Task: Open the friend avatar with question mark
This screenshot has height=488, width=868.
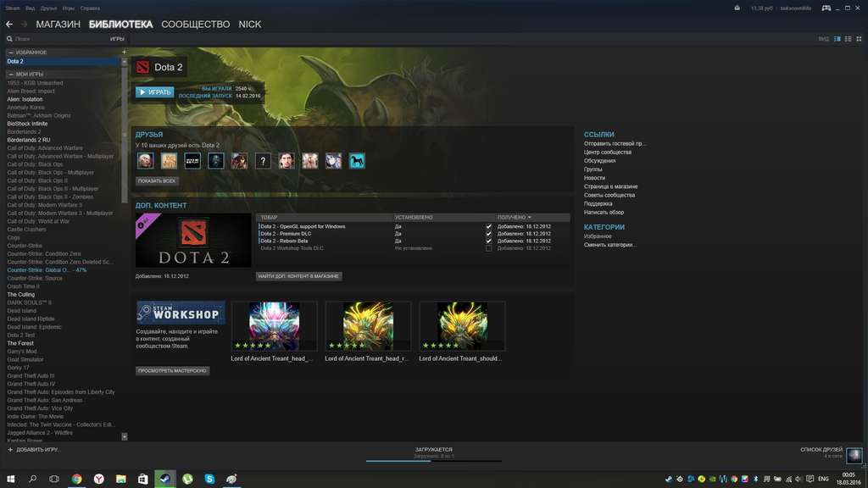Action: click(x=263, y=161)
